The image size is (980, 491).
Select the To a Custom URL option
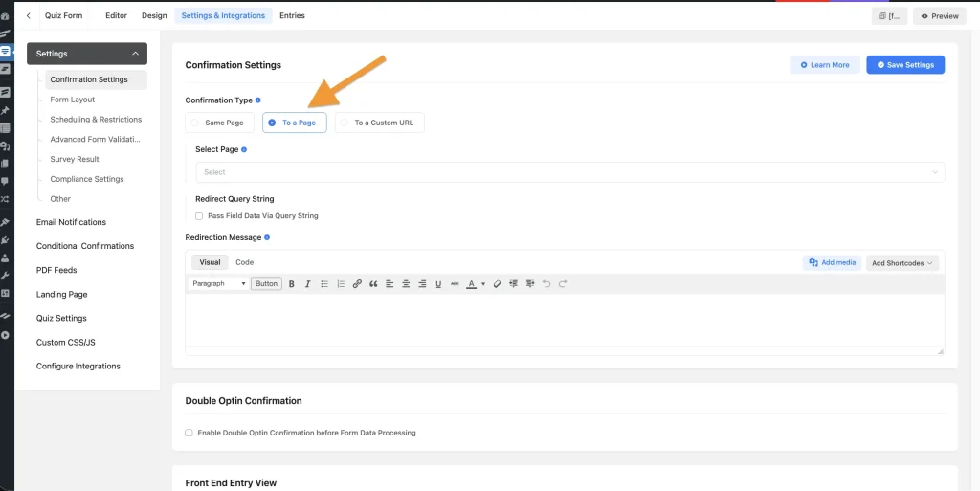click(380, 123)
